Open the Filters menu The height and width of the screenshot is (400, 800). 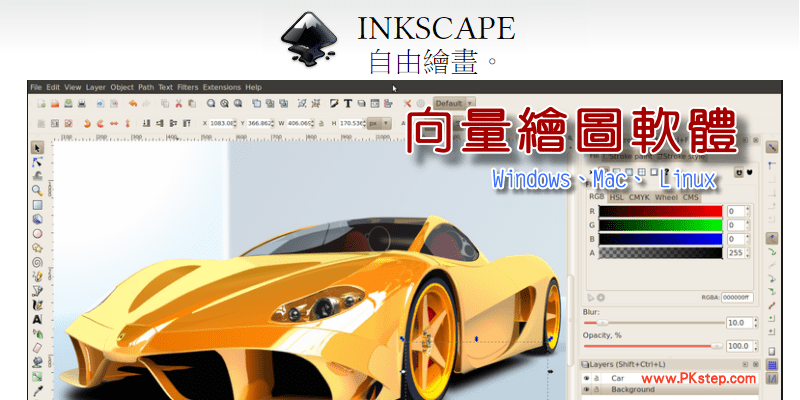pos(188,87)
